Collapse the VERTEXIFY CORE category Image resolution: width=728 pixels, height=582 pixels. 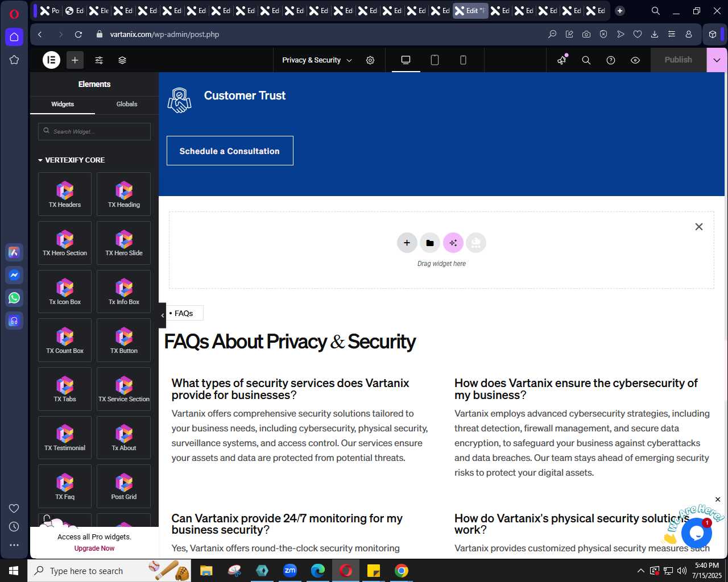71,160
